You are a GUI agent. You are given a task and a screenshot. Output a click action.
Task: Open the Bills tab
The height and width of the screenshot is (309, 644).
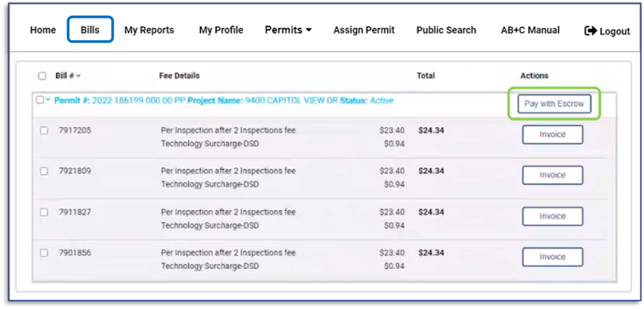[90, 30]
